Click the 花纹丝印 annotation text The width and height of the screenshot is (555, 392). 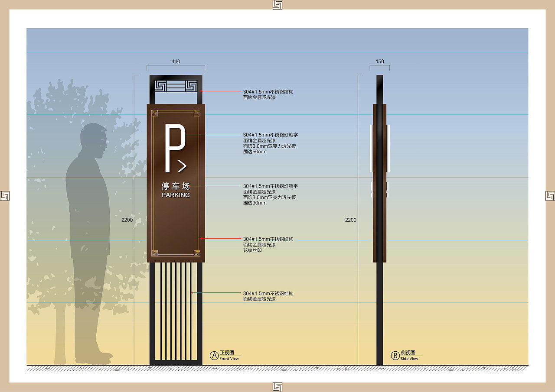[x=252, y=250]
